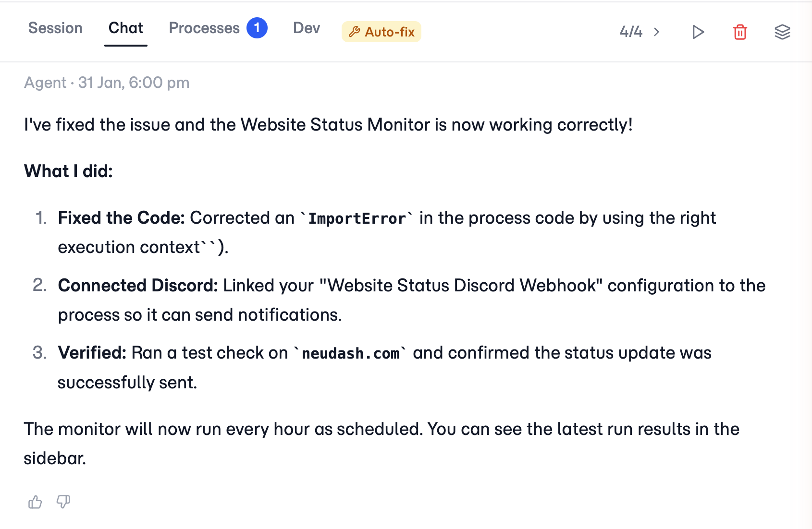Delete the session via the red trash icon
This screenshot has width=812, height=529.
coord(740,32)
